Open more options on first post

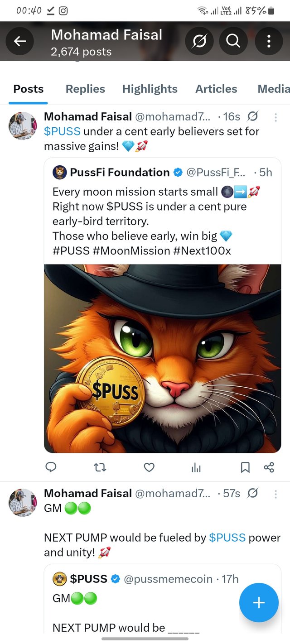click(x=275, y=117)
